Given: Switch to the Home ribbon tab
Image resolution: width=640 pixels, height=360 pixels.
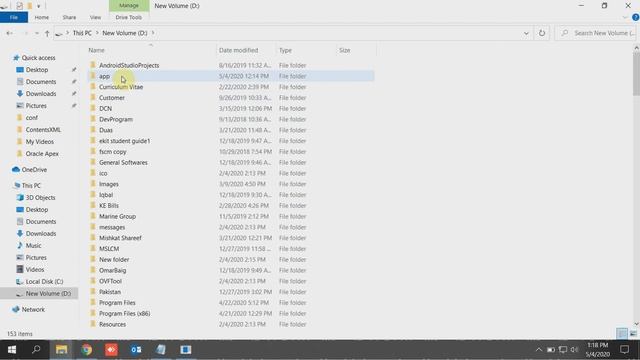Looking at the screenshot, I should pyautogui.click(x=42, y=18).
